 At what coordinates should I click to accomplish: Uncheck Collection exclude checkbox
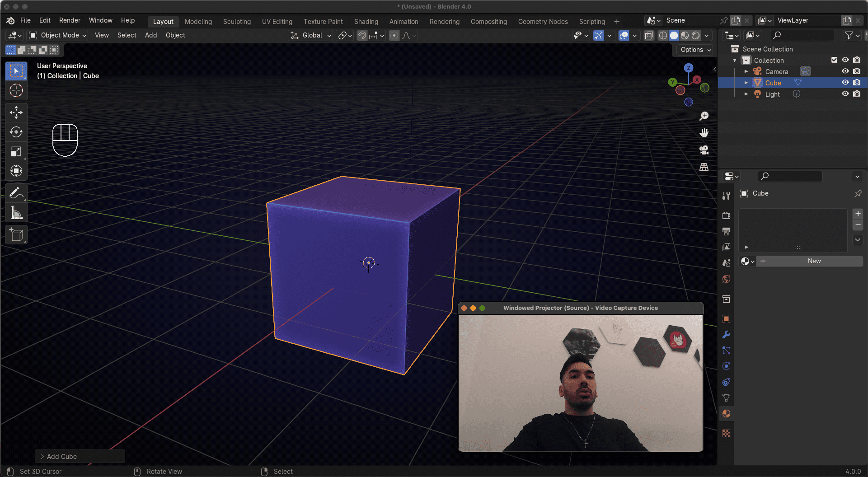pyautogui.click(x=834, y=60)
